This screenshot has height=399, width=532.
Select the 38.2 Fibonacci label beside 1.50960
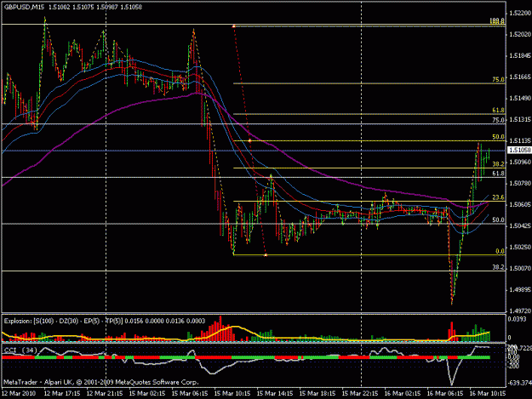pyautogui.click(x=499, y=164)
